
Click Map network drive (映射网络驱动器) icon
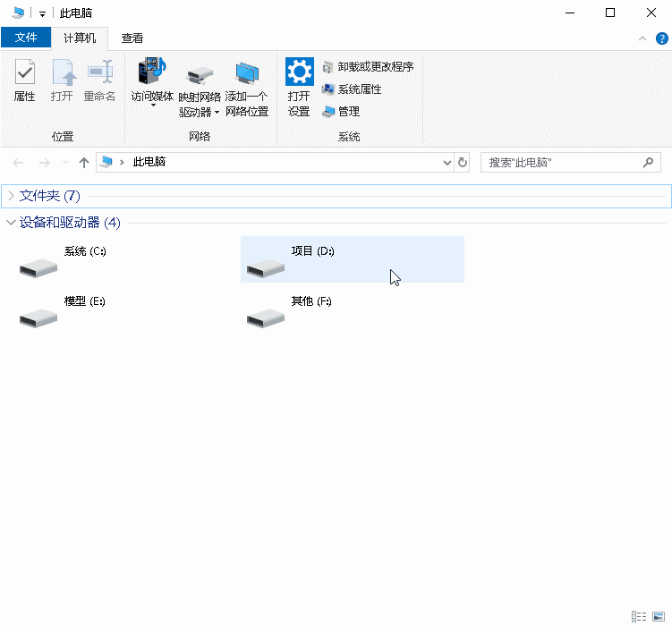point(200,76)
